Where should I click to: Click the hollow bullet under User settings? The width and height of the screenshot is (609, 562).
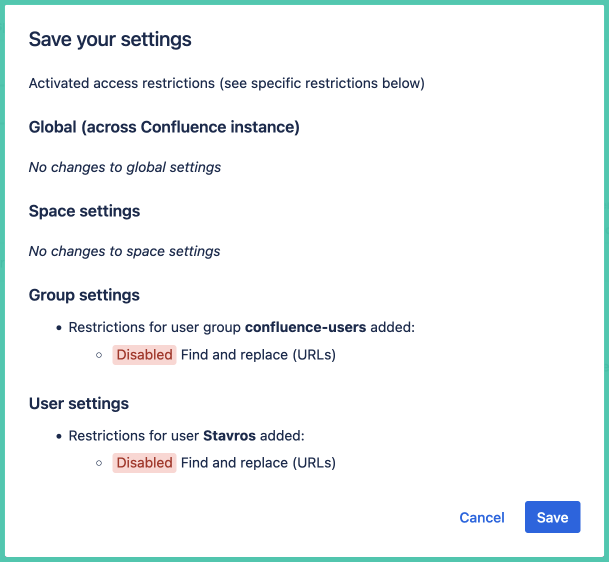(99, 464)
